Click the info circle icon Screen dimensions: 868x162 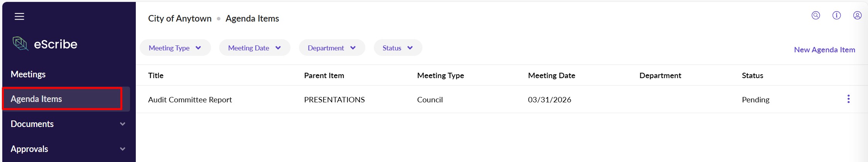(x=836, y=15)
